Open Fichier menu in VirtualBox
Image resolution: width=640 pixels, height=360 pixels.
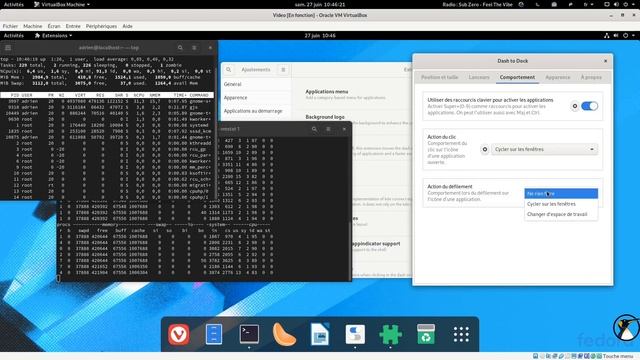click(x=10, y=26)
